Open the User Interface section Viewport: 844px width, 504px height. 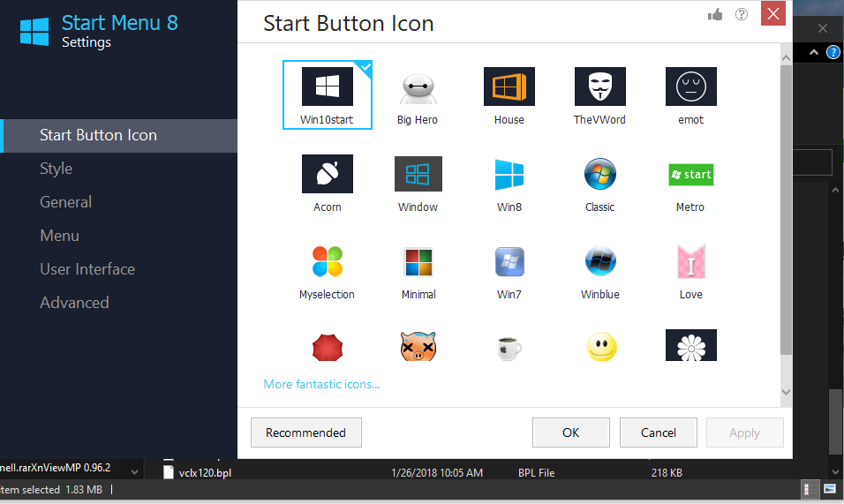pos(87,269)
